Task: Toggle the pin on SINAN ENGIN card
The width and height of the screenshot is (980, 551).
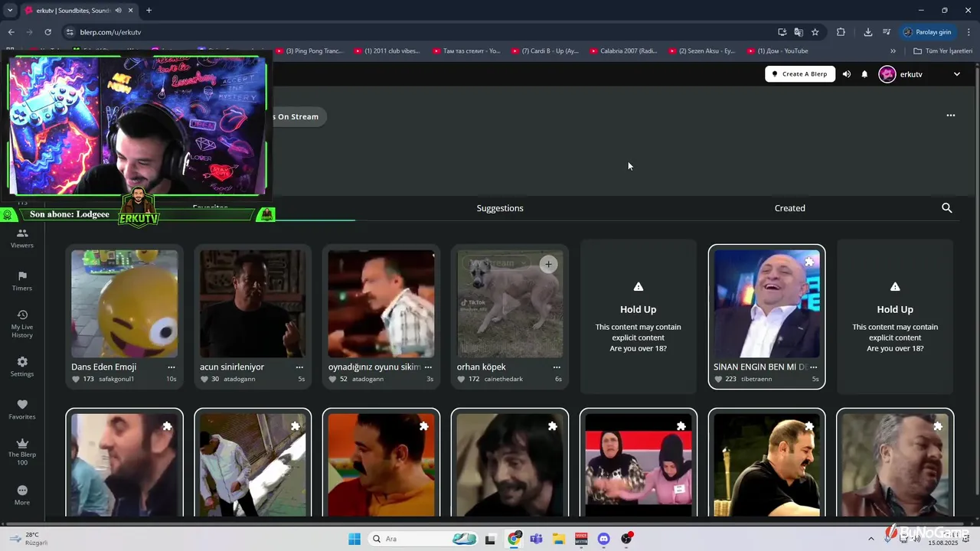Action: coord(809,262)
